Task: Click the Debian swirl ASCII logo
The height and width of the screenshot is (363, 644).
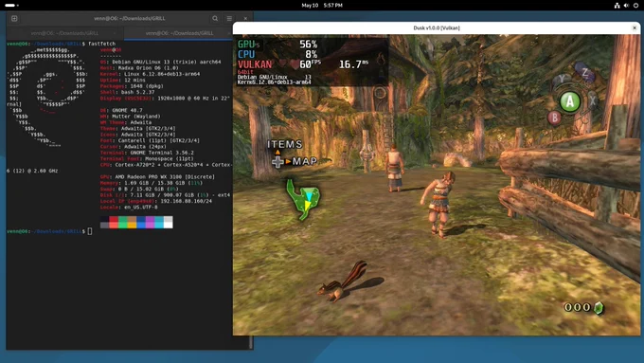Action: pyautogui.click(x=47, y=98)
